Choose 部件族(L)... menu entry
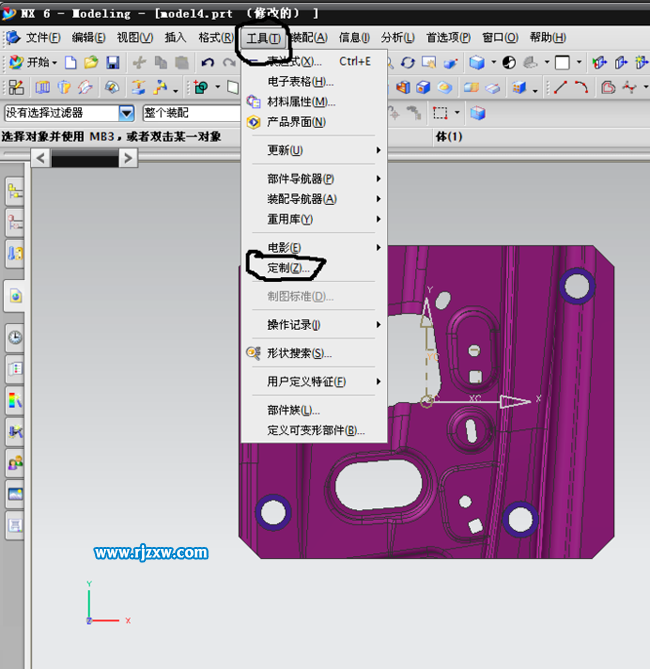 [x=314, y=410]
